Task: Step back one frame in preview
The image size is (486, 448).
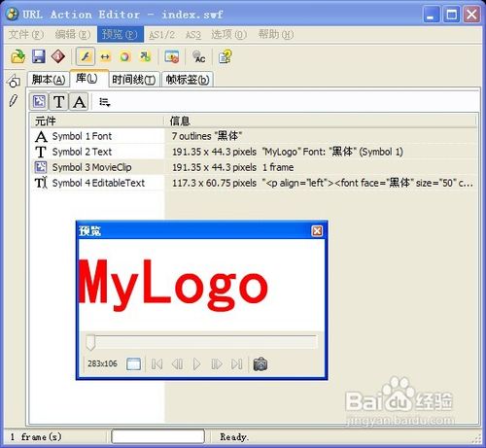Action: coord(177,364)
